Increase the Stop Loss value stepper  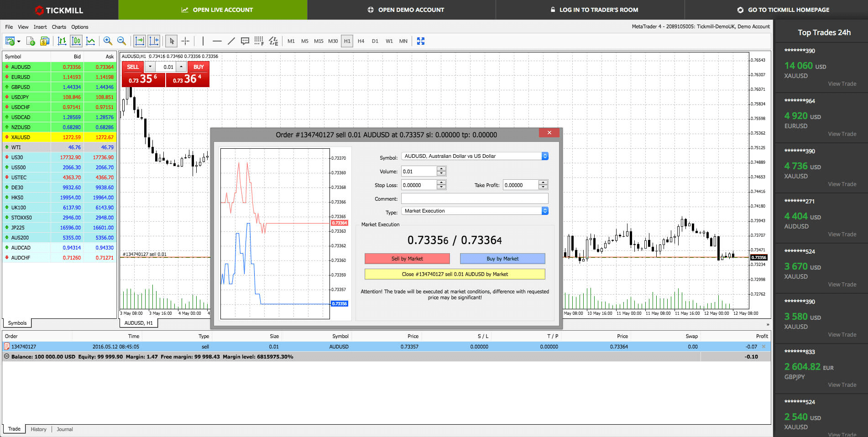tap(441, 182)
